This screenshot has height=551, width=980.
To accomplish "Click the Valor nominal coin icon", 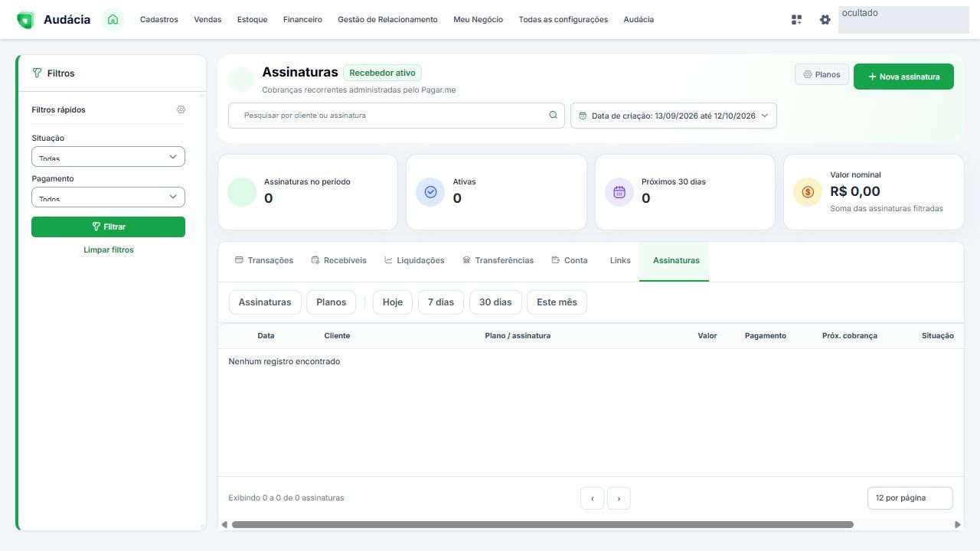I will [x=808, y=192].
